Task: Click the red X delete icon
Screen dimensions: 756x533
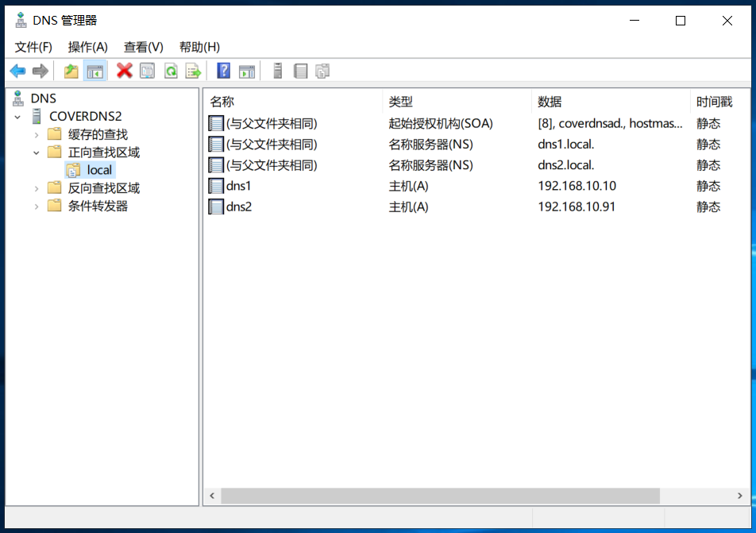Action: click(x=125, y=71)
